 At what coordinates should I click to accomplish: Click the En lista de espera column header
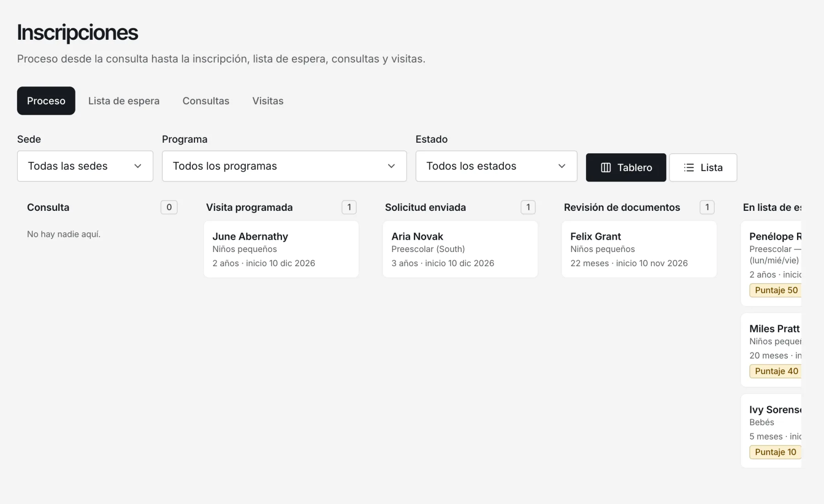click(x=772, y=207)
